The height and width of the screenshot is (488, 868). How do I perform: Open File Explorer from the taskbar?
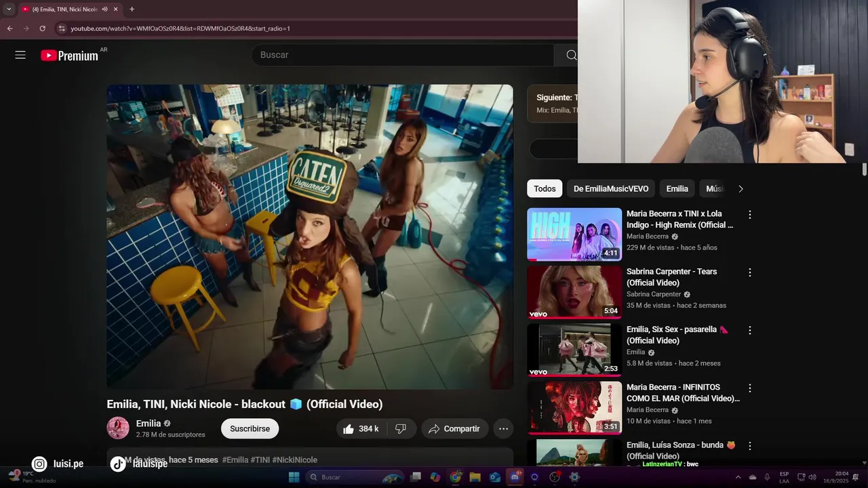click(x=475, y=477)
